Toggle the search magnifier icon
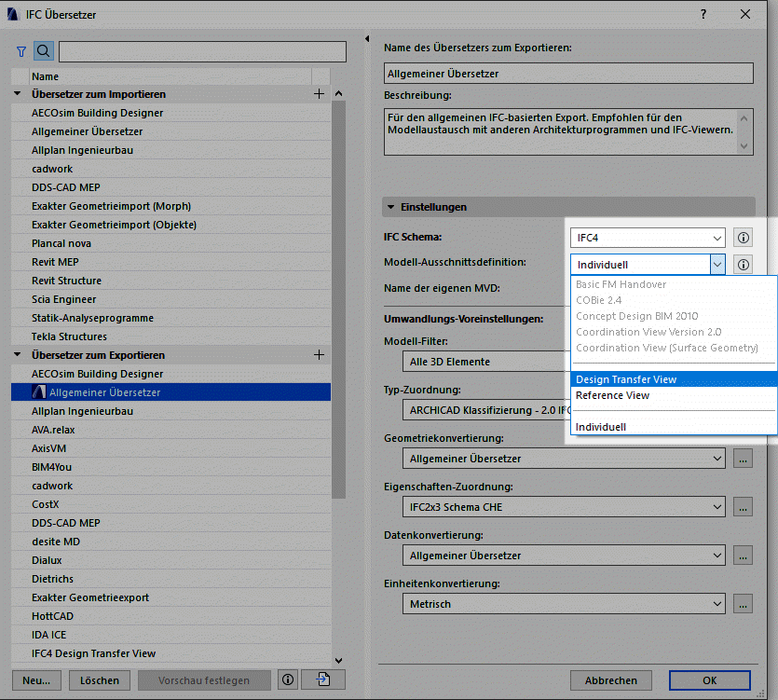 coord(44,51)
